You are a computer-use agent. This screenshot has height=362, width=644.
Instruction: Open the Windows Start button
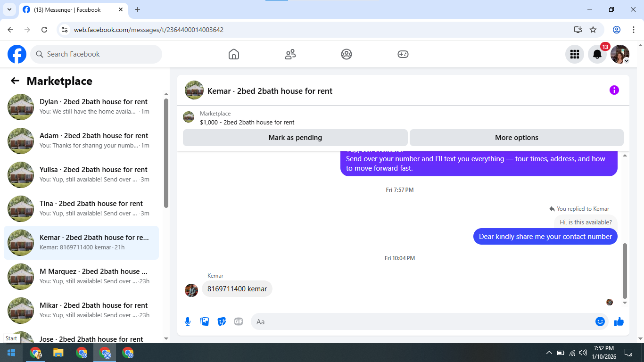coord(11,353)
